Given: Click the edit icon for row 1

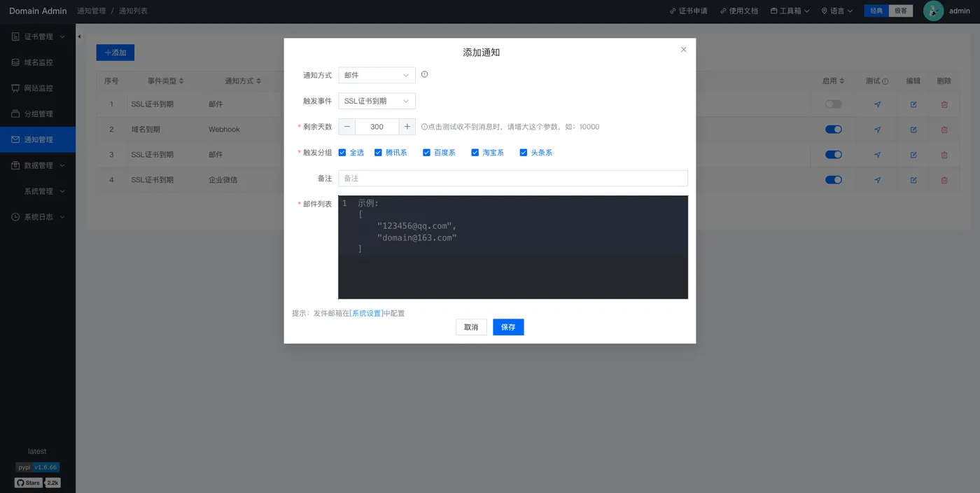Looking at the screenshot, I should pos(913,104).
